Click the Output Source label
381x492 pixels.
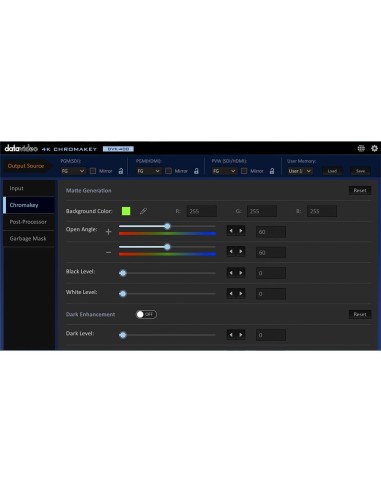26,166
